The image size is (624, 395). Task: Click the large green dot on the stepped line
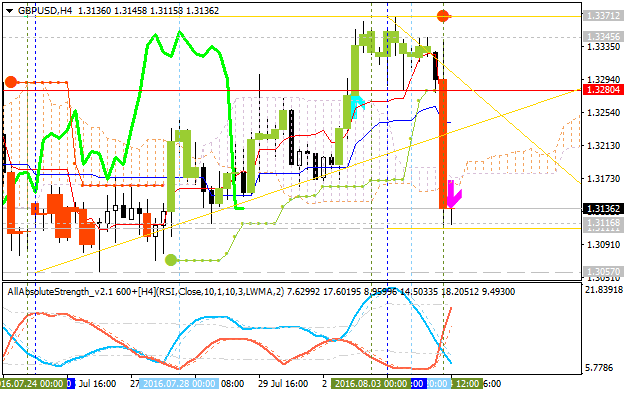pos(171,260)
